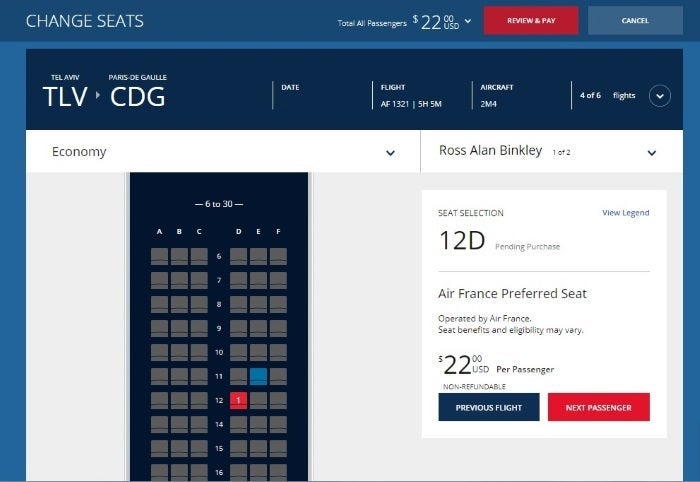Open the View Legend link
The width and height of the screenshot is (700, 482).
click(625, 213)
